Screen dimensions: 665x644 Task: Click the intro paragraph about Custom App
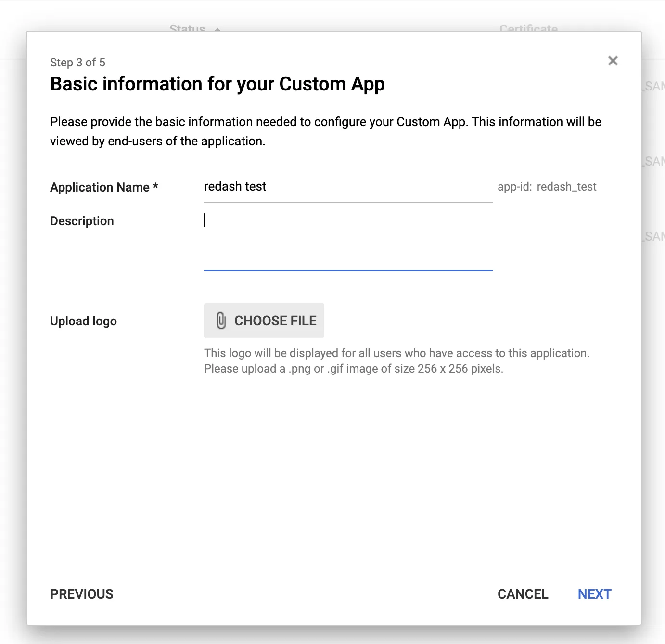[x=325, y=131]
